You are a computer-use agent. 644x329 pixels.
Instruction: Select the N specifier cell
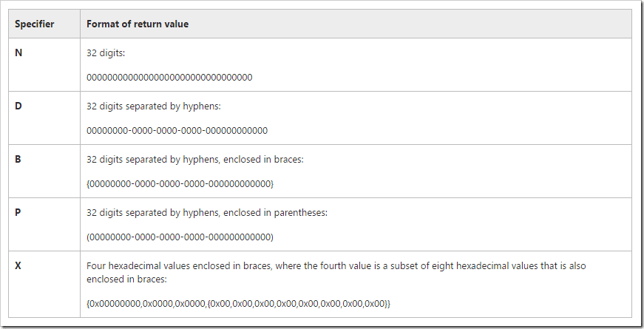18,53
